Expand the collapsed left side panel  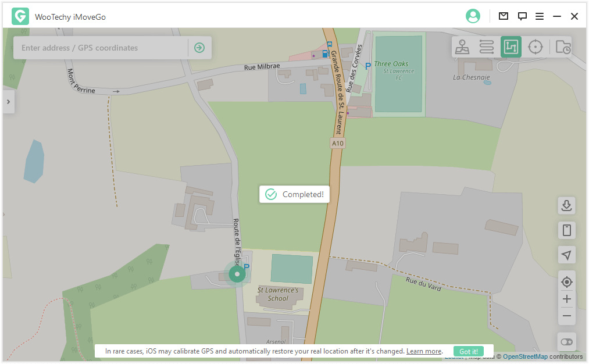pyautogui.click(x=8, y=102)
